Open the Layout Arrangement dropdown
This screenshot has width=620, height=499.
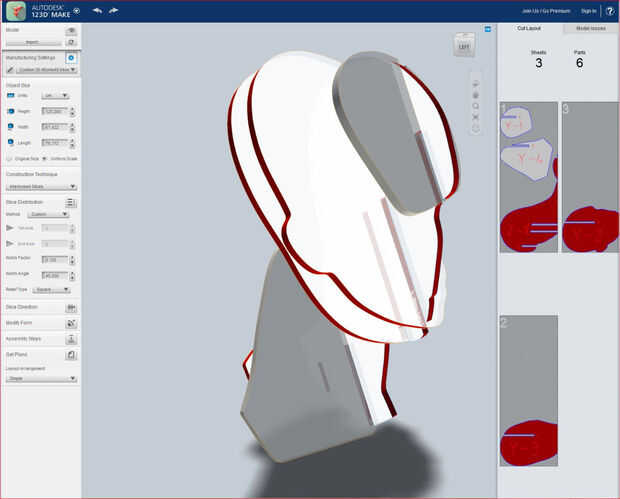click(41, 378)
